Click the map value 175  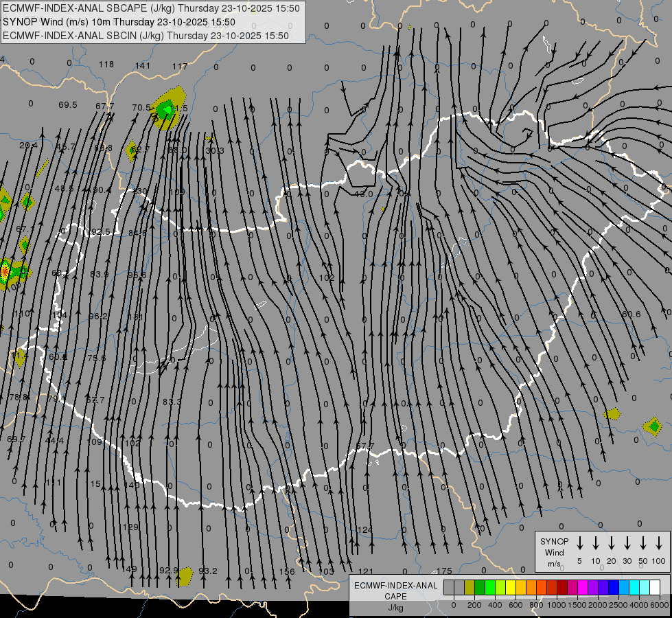pos(444,571)
